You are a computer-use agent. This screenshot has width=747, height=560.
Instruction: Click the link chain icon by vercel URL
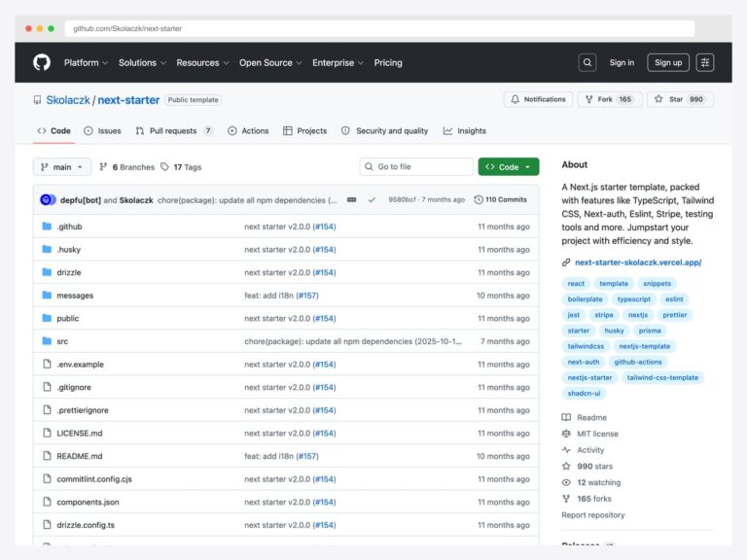[566, 262]
